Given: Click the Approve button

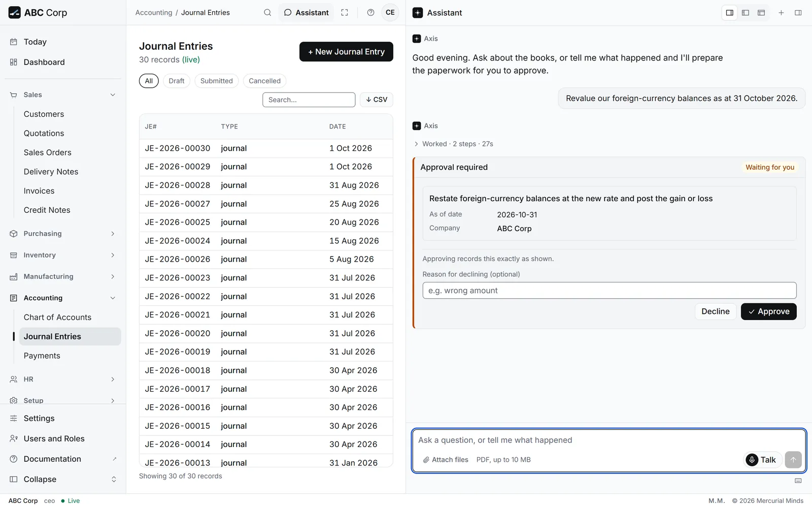Looking at the screenshot, I should (768, 311).
